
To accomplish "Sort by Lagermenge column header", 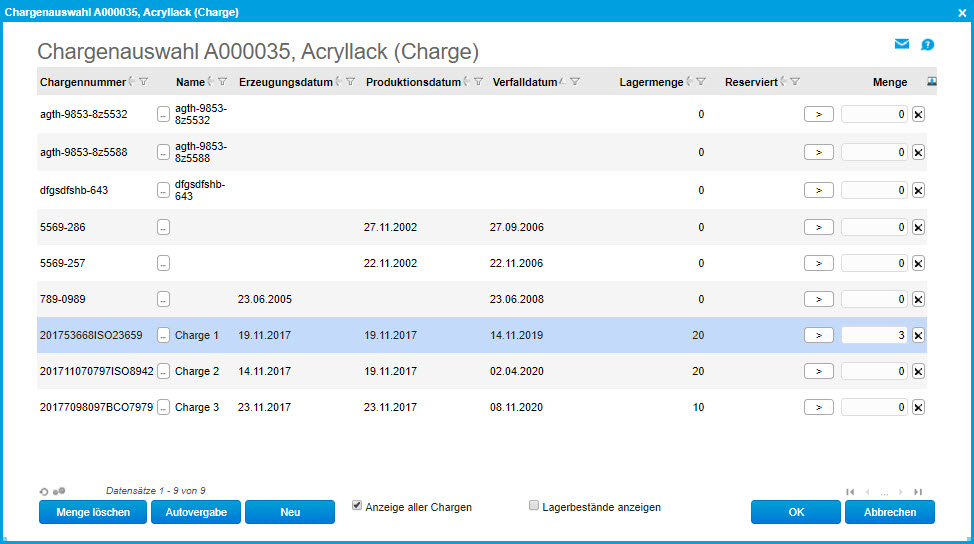I will click(x=651, y=82).
